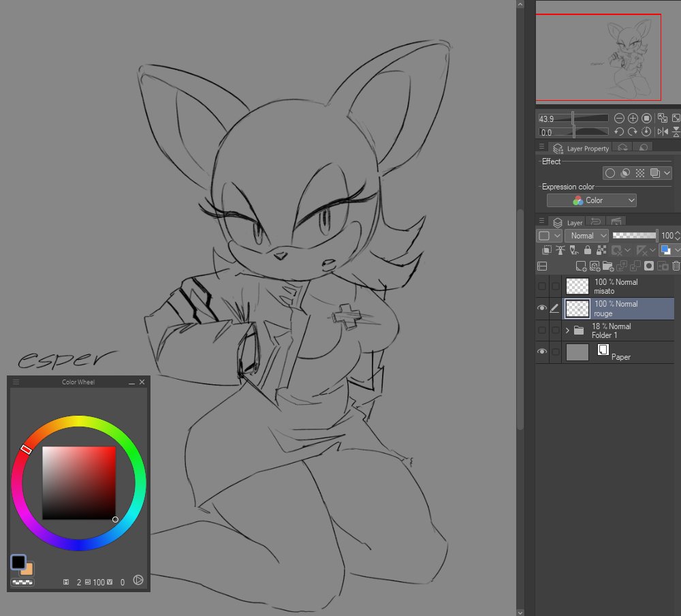Image resolution: width=681 pixels, height=616 pixels.
Task: Open the Color Wheel panel menu
Action: click(x=16, y=382)
